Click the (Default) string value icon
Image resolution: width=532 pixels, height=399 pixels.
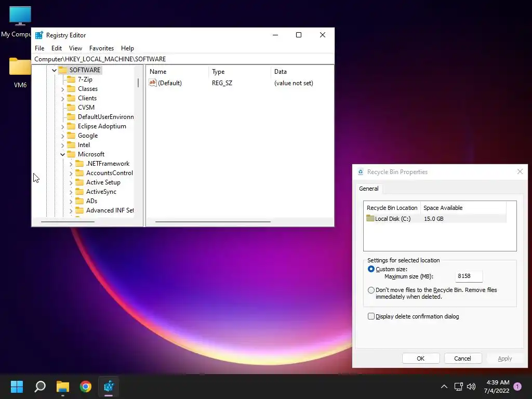153,83
